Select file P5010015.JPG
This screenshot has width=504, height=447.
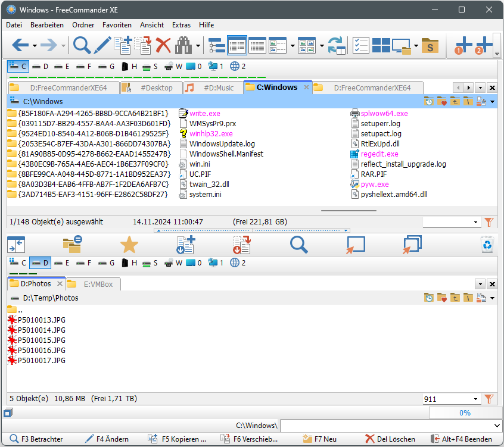tap(41, 339)
